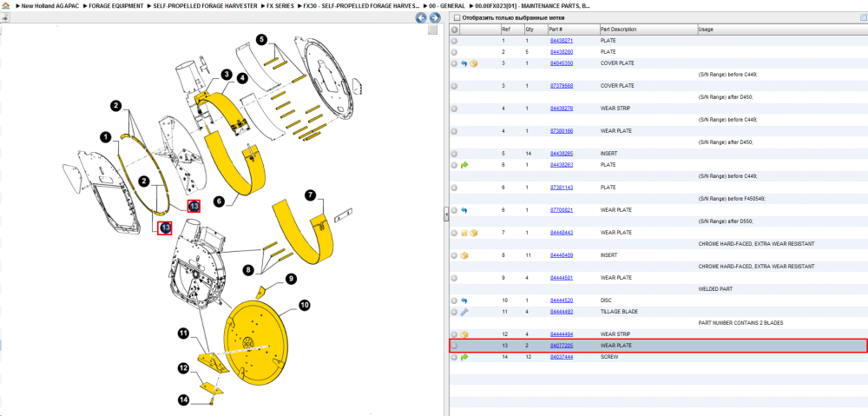The height and width of the screenshot is (416, 868).
Task: Select callout 7 in the diagram
Action: [311, 195]
